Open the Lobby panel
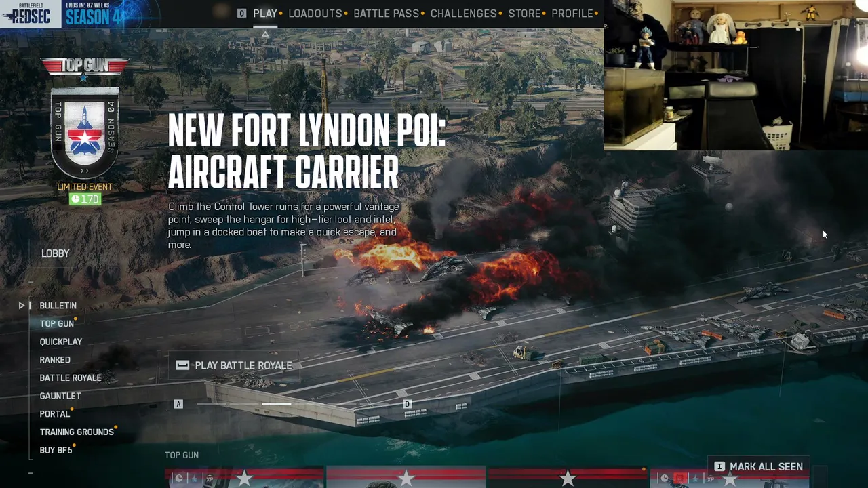 click(x=56, y=253)
